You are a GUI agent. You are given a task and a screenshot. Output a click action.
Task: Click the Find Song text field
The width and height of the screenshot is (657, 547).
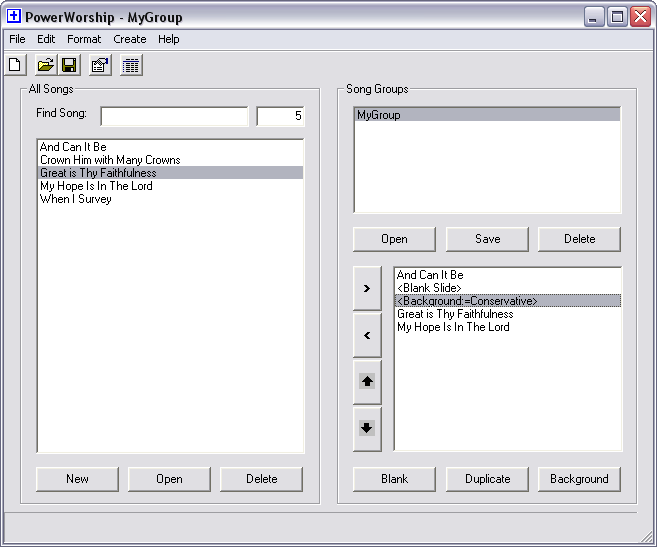tap(174, 116)
